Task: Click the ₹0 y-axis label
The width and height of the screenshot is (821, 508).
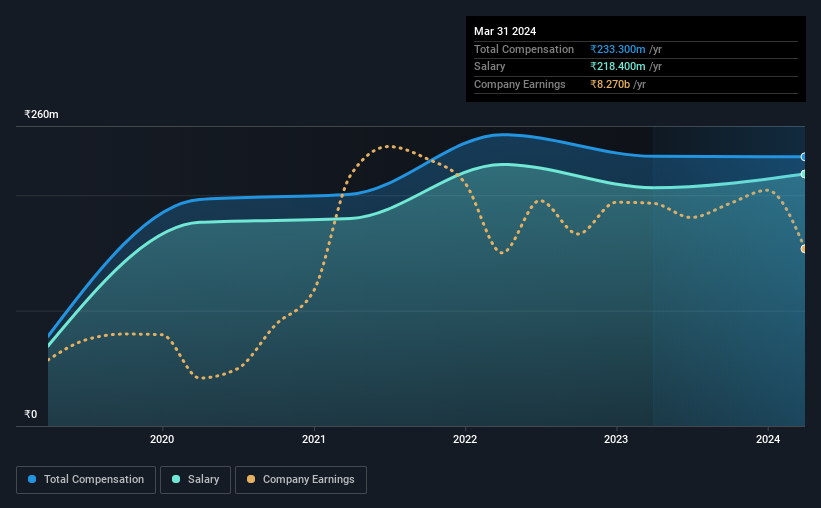Action: tap(30, 414)
